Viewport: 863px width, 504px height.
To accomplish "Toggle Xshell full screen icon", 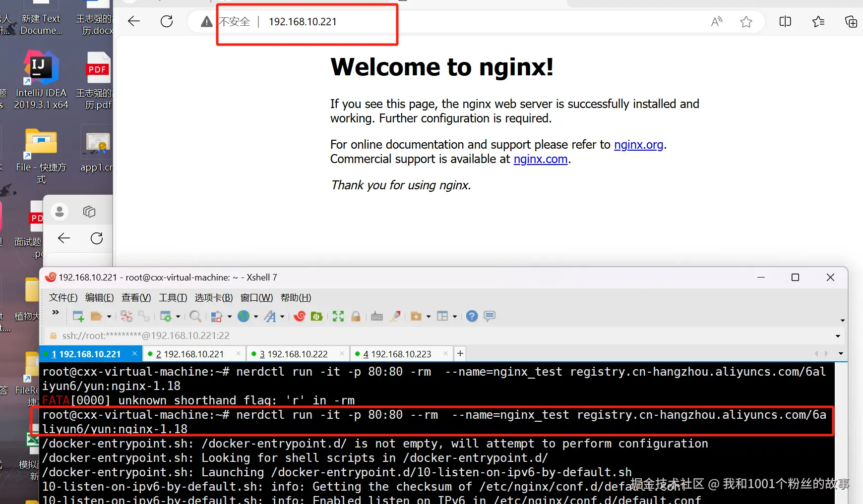I will (x=338, y=316).
